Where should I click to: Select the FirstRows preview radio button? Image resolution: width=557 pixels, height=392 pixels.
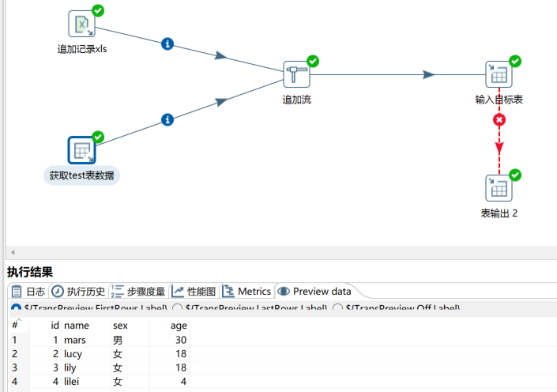(x=16, y=308)
